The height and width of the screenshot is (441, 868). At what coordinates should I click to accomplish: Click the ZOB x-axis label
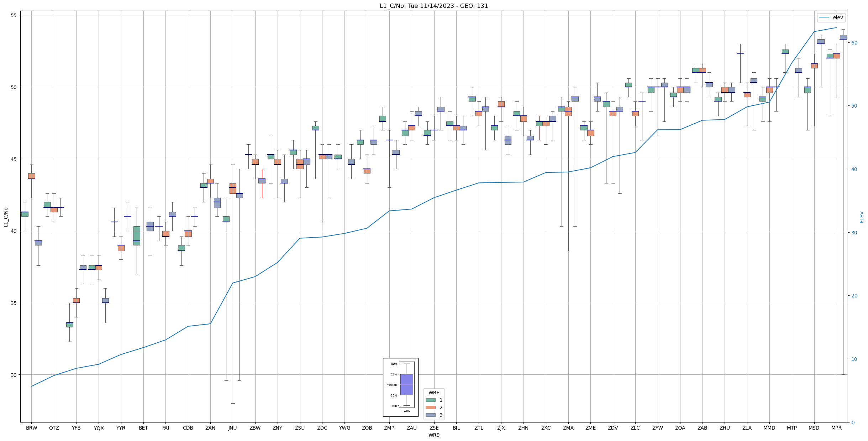point(367,428)
